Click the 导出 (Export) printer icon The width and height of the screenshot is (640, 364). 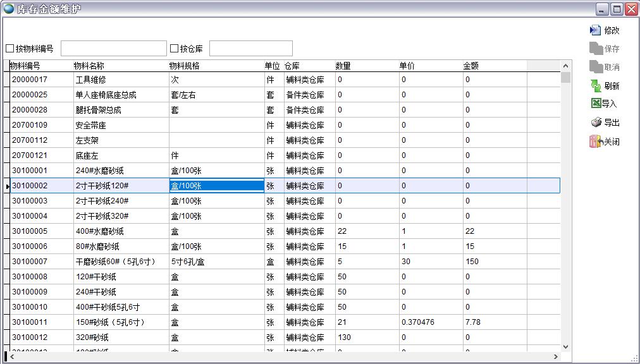coord(596,123)
